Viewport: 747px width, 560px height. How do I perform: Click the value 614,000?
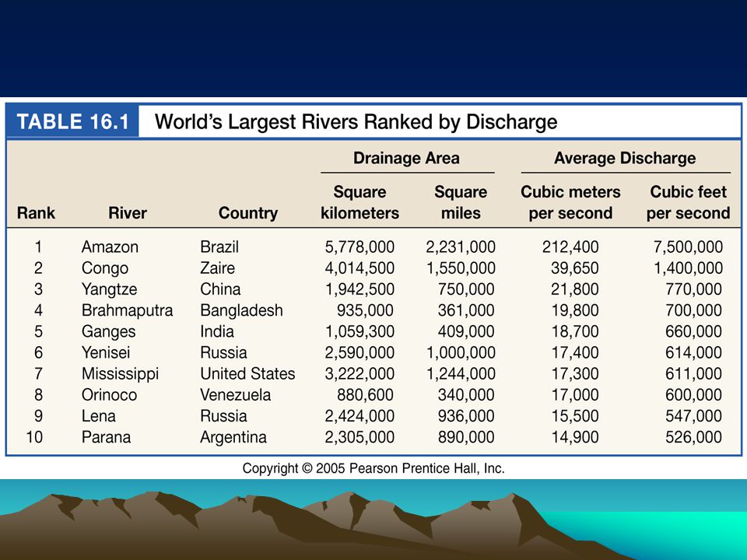(693, 353)
